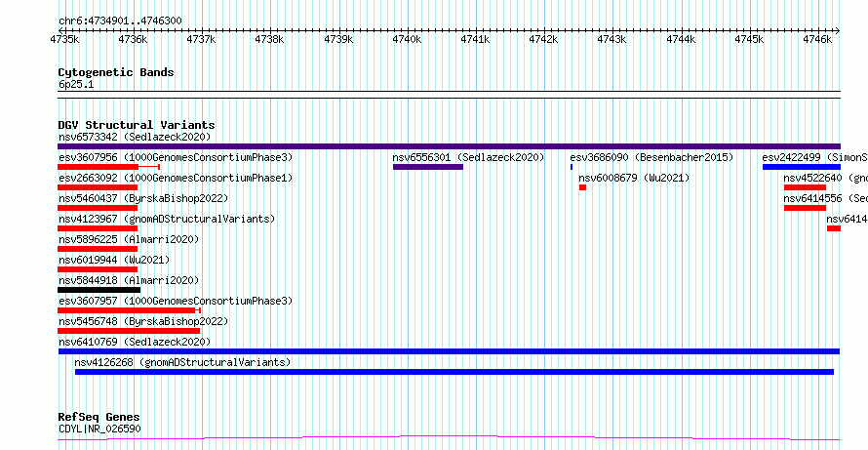Click the 4746k ruler position
Viewport: 868px width, 450px height.
pos(817,39)
